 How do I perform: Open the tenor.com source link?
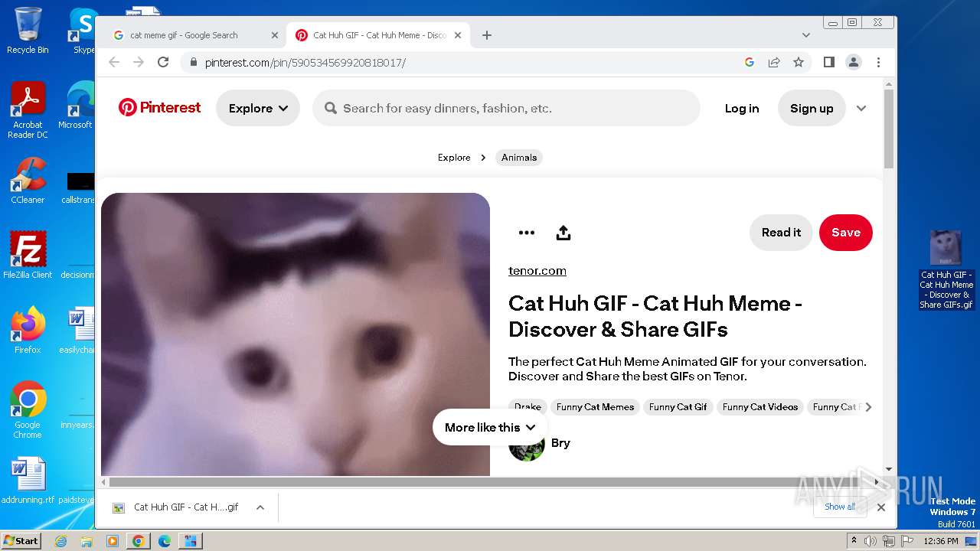point(537,271)
